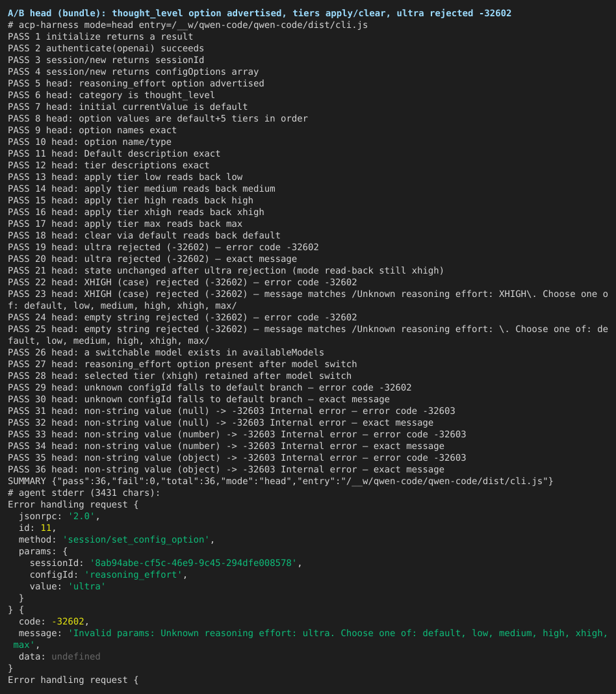
Task: Click the yellow -32602 error code
Action: 68,621
